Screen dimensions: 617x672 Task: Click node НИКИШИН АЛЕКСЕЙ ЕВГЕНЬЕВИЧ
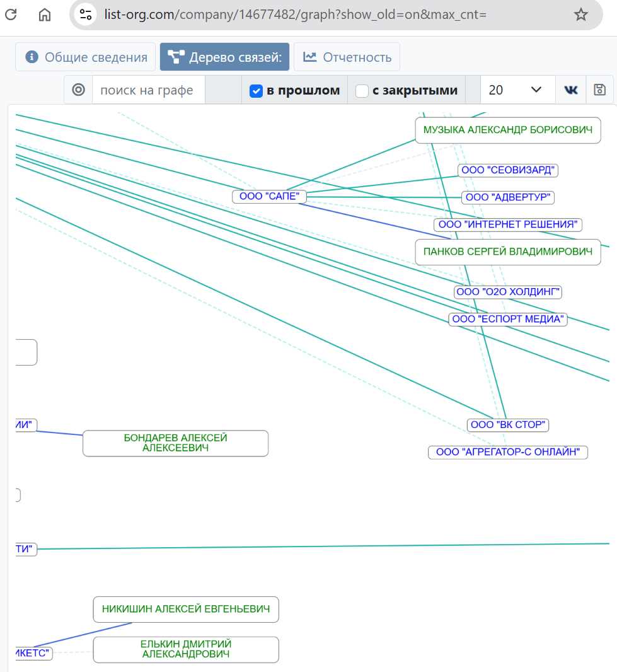click(x=186, y=609)
